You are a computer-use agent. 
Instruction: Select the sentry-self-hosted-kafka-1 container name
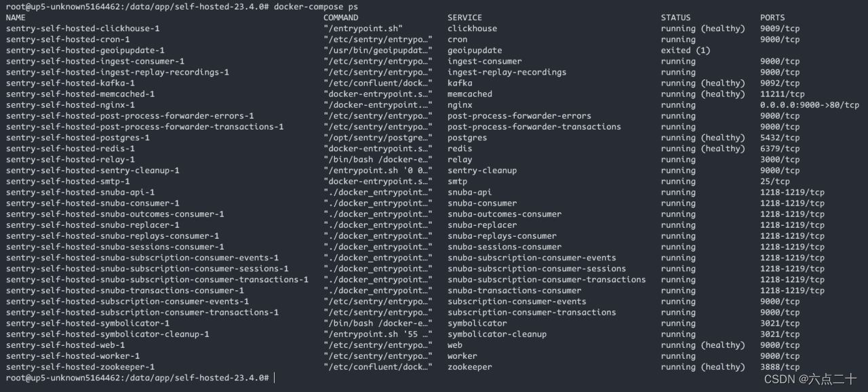(x=71, y=83)
